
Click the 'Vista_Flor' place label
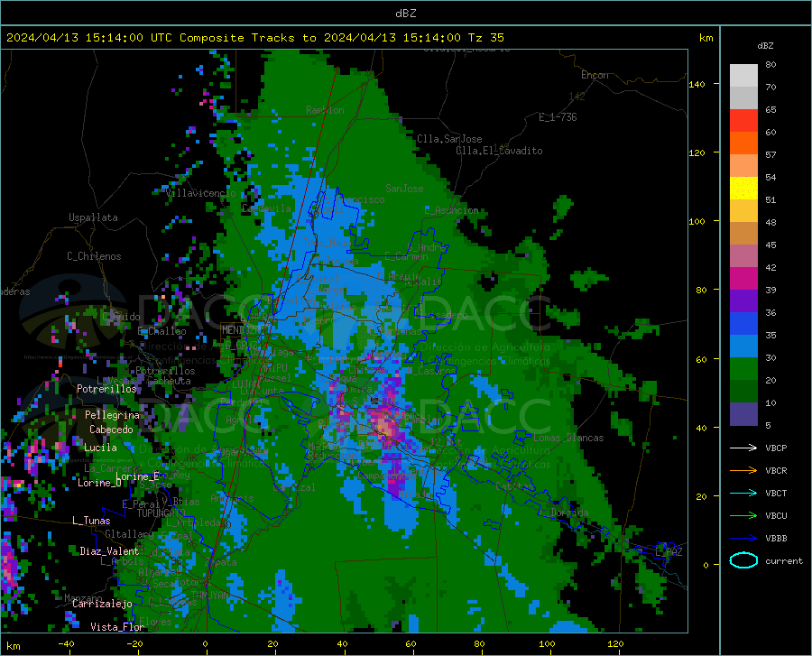coord(117,627)
